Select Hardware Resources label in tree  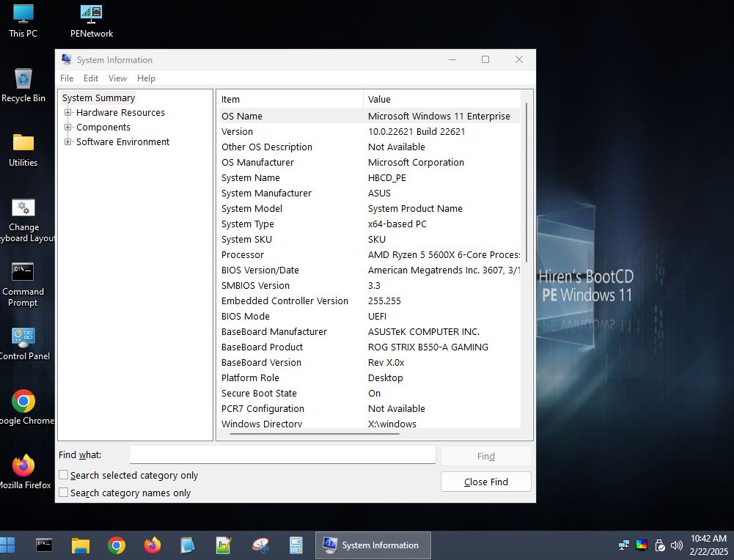[x=120, y=112]
